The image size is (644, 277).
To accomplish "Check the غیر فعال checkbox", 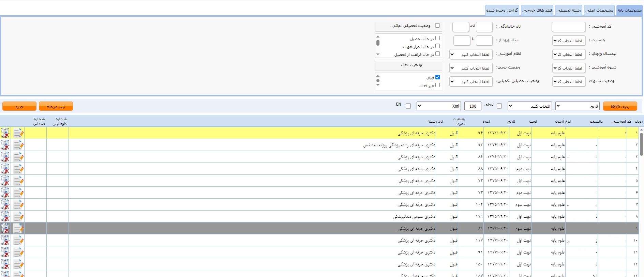I will pos(437,85).
